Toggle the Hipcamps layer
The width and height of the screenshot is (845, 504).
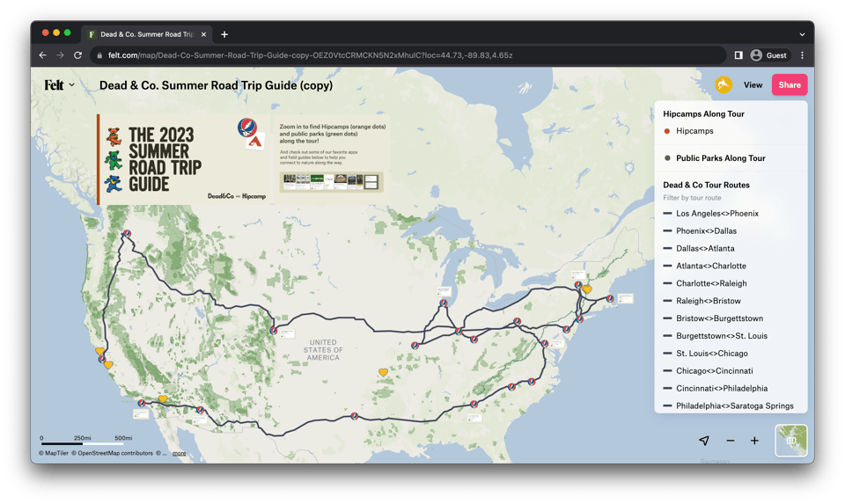[x=694, y=131]
